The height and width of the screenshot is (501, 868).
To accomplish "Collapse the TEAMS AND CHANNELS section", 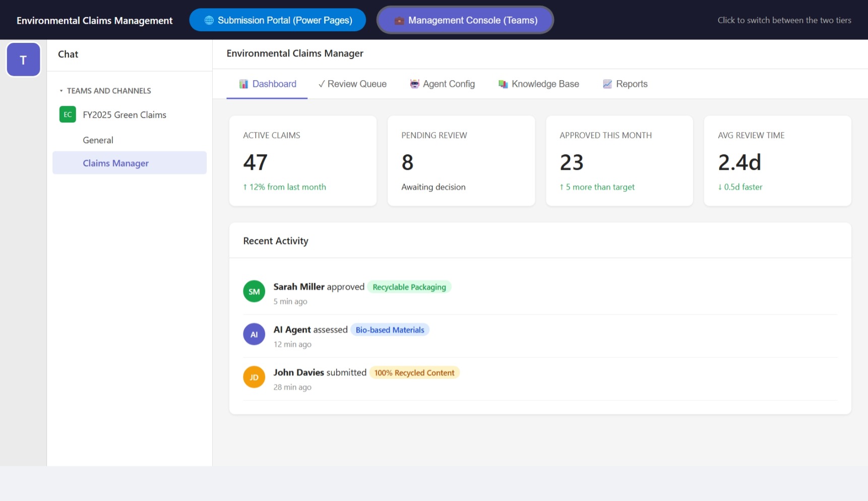I will [61, 91].
